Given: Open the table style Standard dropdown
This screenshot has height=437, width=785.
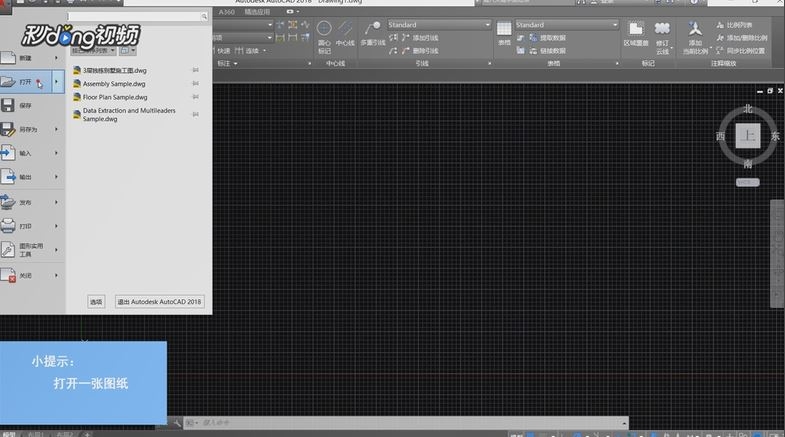Looking at the screenshot, I should tap(615, 25).
